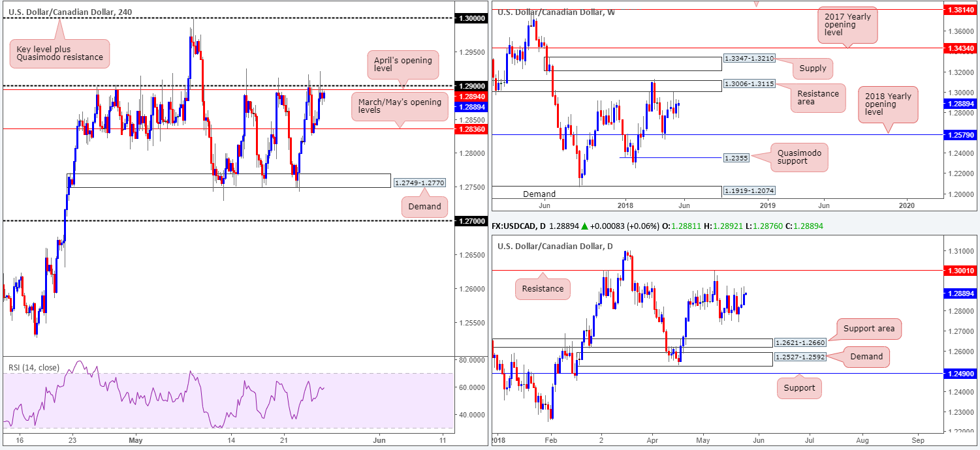Click the Supply callout on weekly chart
Image resolution: width=980 pixels, height=450 pixels.
[812, 68]
